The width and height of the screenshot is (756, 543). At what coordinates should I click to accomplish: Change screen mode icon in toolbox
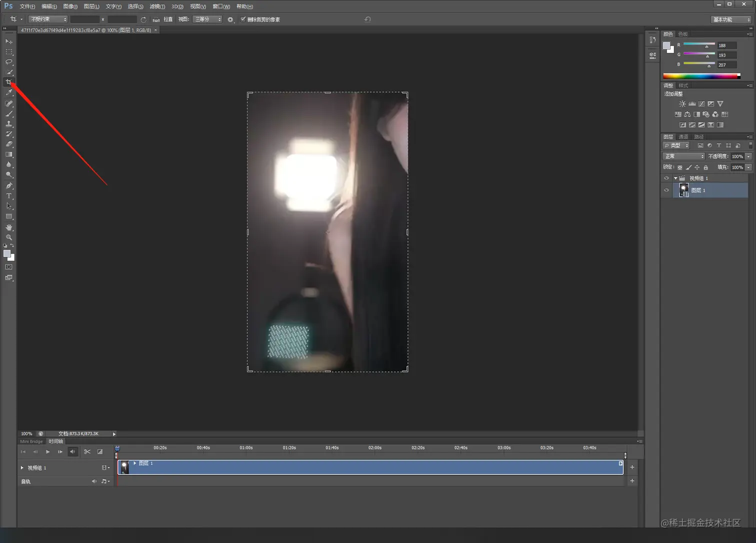tap(9, 278)
